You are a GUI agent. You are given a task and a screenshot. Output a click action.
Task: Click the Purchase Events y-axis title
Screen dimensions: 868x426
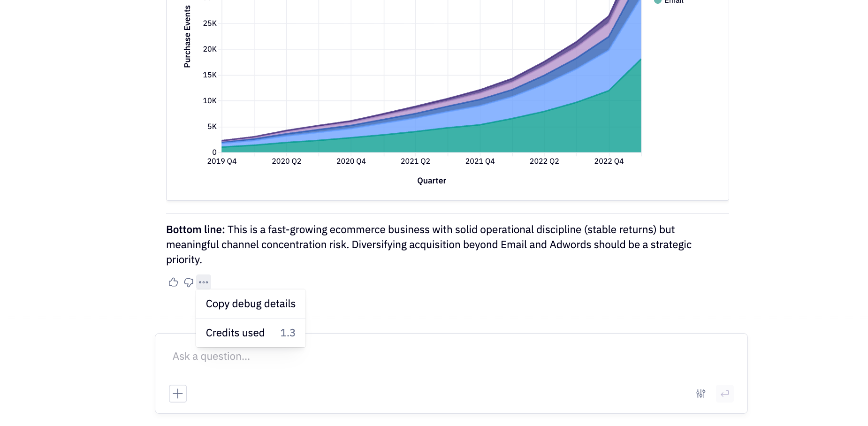[x=187, y=37]
